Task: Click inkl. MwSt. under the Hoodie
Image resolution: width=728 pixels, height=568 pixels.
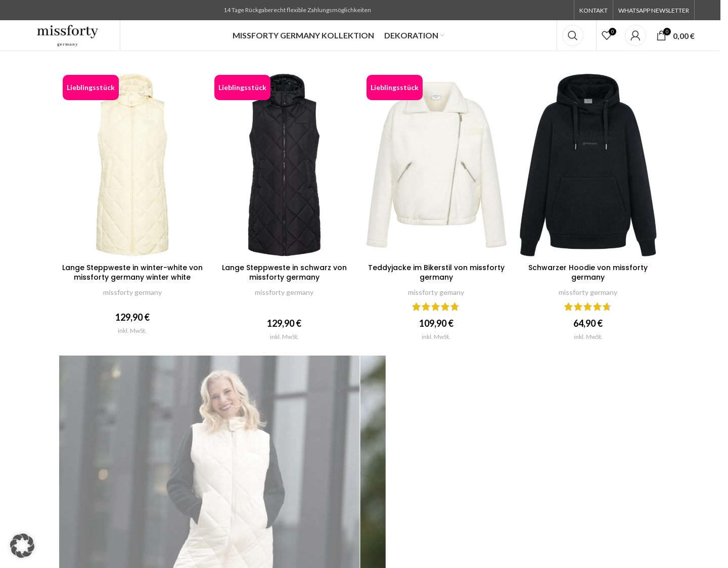Action: 588,337
